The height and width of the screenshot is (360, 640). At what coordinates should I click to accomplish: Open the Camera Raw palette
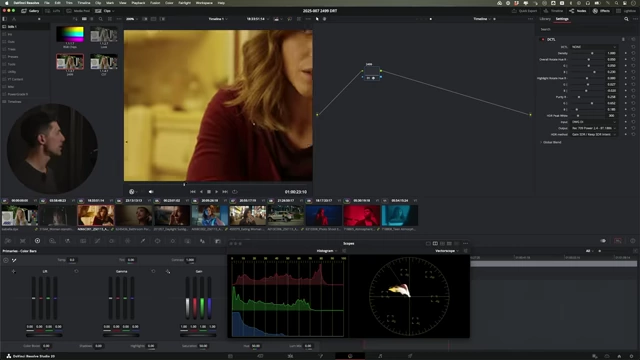pos(8,241)
